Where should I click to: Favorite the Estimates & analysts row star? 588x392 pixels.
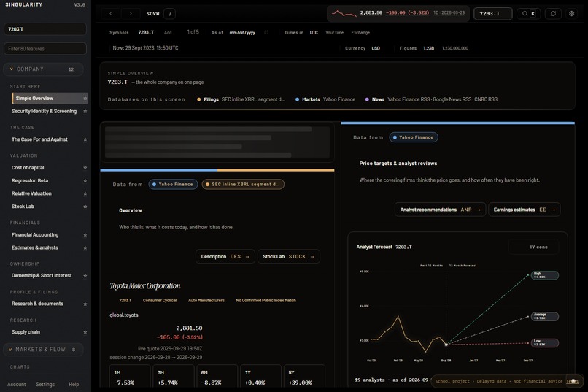tap(85, 247)
